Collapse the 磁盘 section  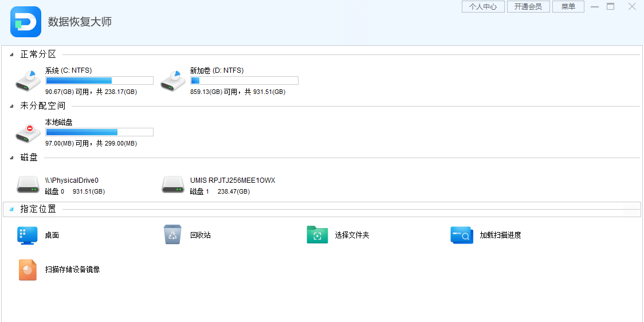12,158
